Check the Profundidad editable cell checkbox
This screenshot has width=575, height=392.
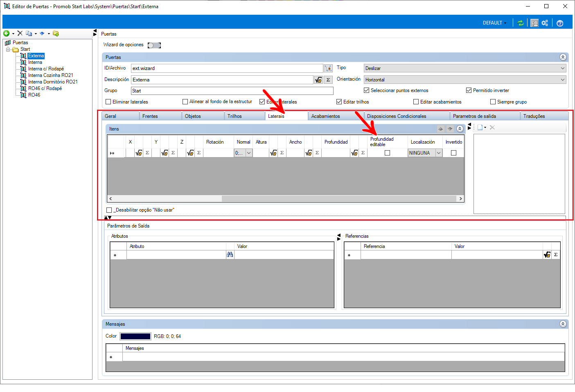pyautogui.click(x=387, y=153)
